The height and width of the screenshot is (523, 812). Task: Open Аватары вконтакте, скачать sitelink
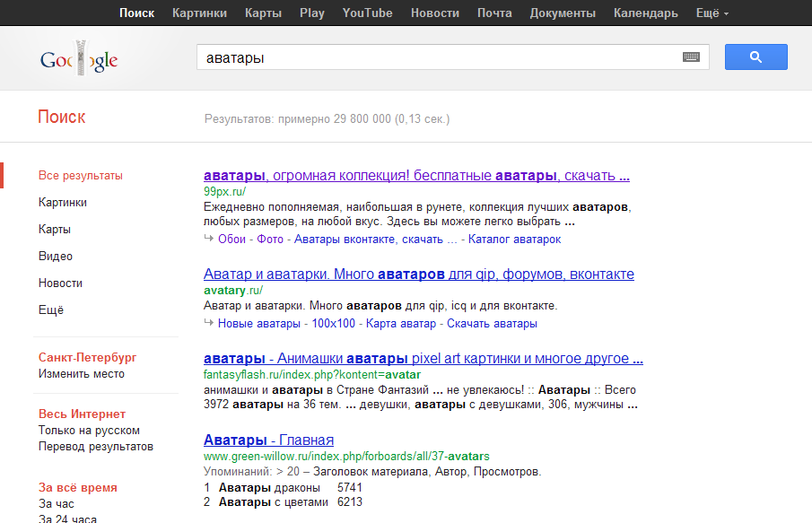point(375,240)
